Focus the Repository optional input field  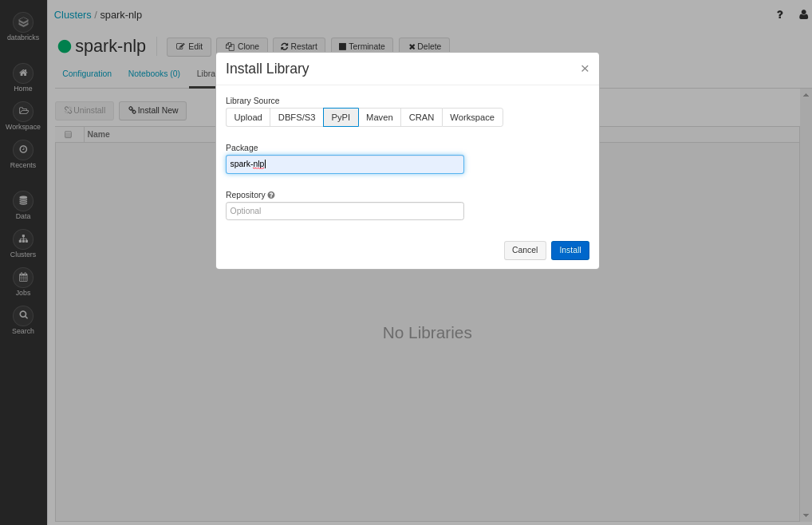click(x=345, y=211)
